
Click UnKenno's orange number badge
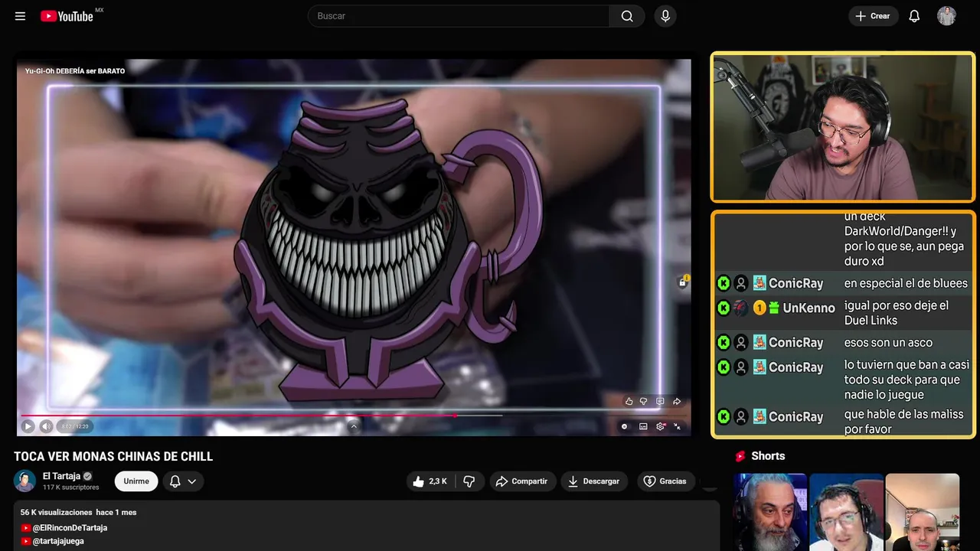click(759, 308)
